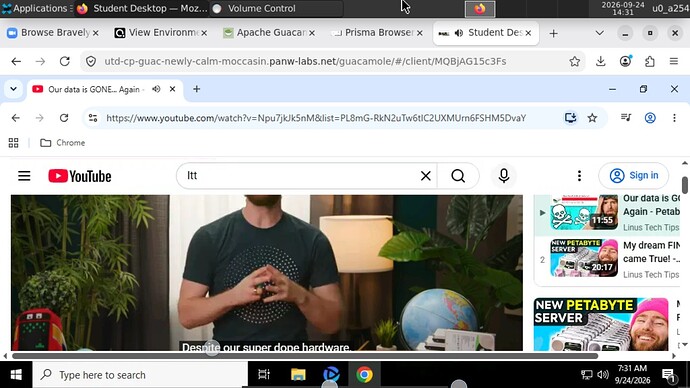This screenshot has height=388, width=690.
Task: Click the Chrome YouTube URL field
Action: [316, 118]
